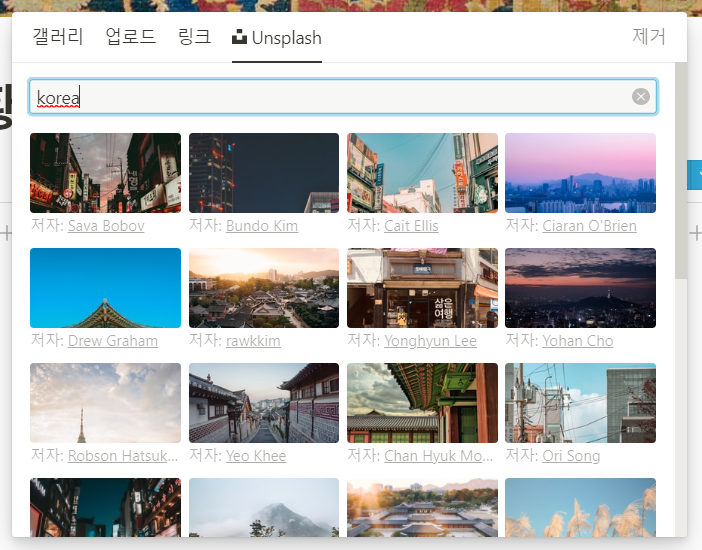Image resolution: width=702 pixels, height=550 pixels.
Task: Select the night city street thumbnail in bottom row
Action: coord(106,507)
